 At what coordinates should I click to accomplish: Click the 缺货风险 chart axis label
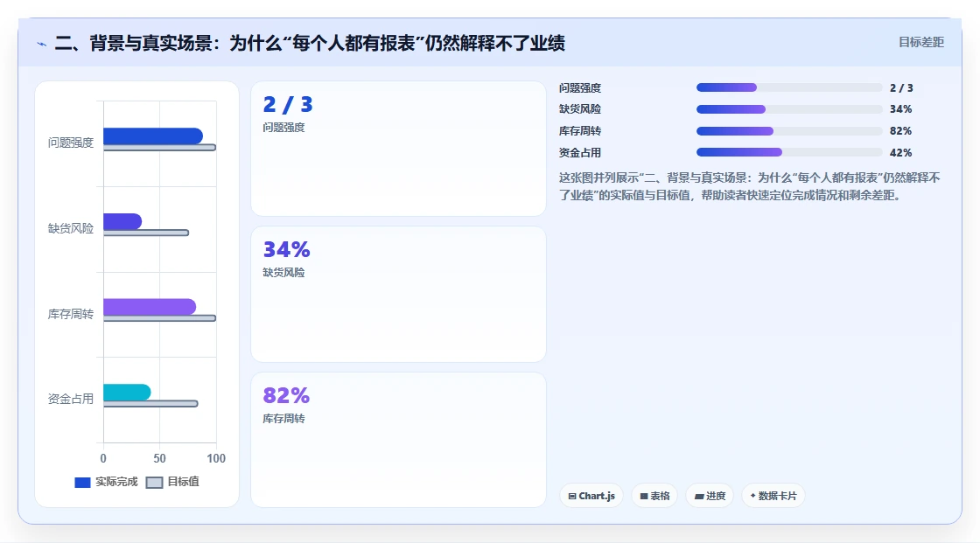tap(71, 229)
